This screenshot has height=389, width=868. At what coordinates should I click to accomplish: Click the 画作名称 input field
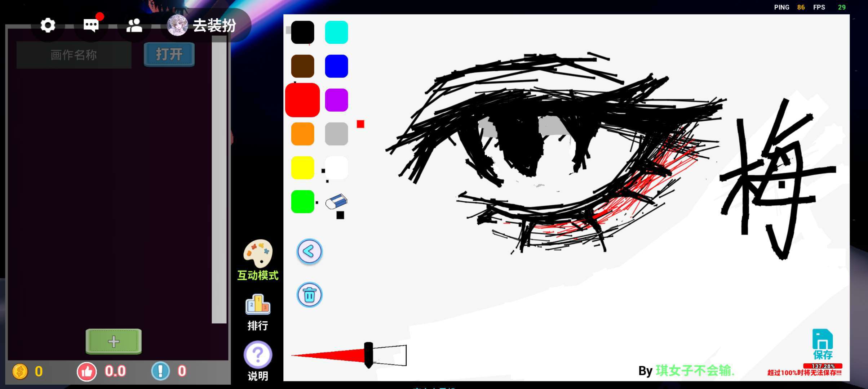[x=74, y=55]
